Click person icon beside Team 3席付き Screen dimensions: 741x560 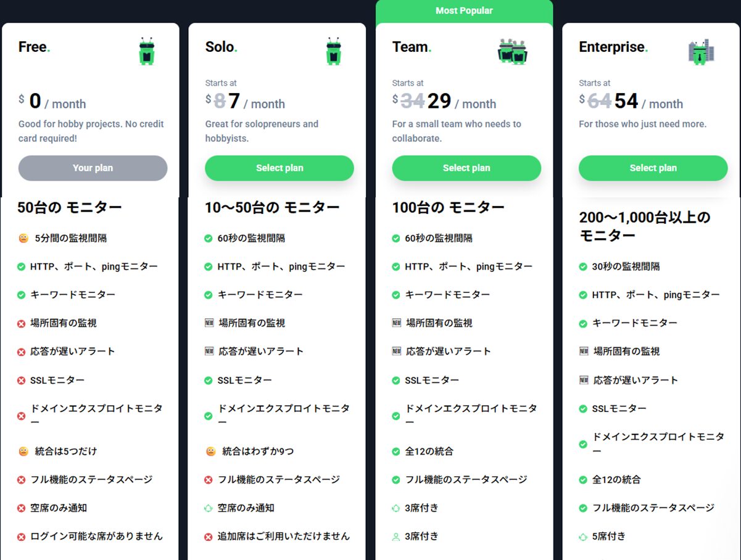396,537
